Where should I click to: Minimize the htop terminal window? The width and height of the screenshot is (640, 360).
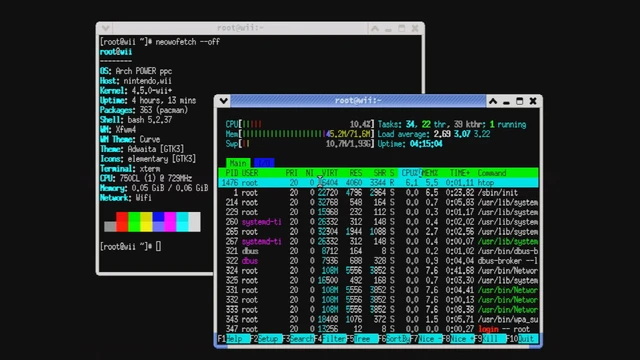tap(506, 101)
